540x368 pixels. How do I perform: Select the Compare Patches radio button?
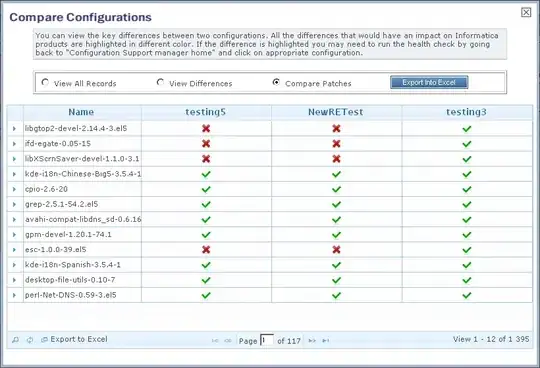click(276, 82)
